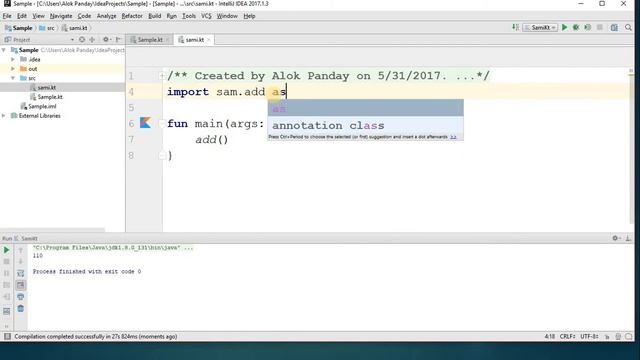Viewport: 640px width, 360px height.
Task: Click the dump threads icon in Run panel
Action: coord(6,285)
